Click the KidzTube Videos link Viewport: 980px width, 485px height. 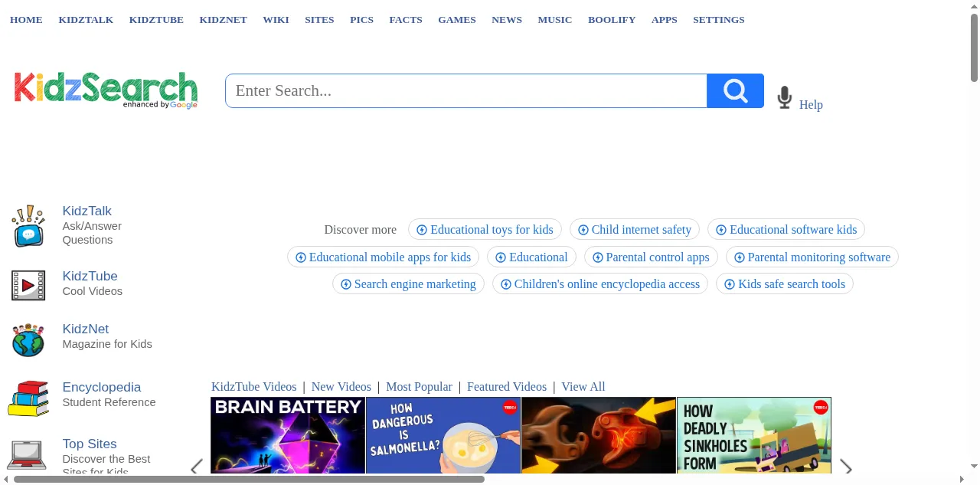click(254, 387)
